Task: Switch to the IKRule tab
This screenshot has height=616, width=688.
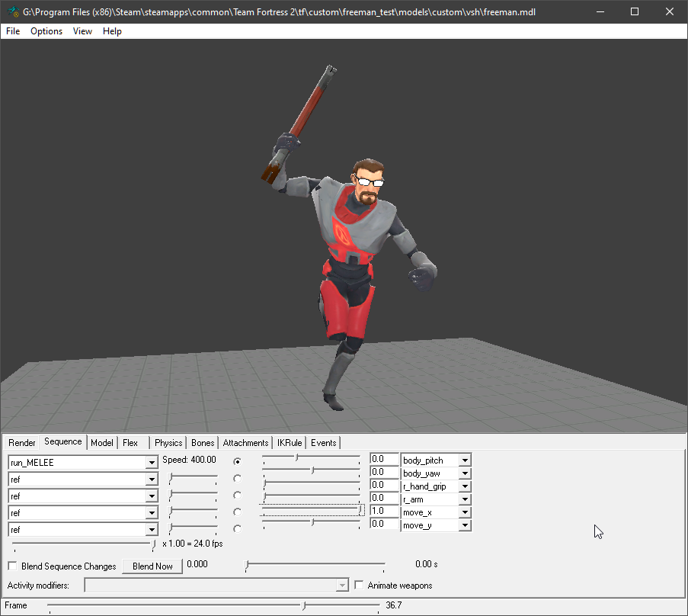Action: [x=290, y=443]
